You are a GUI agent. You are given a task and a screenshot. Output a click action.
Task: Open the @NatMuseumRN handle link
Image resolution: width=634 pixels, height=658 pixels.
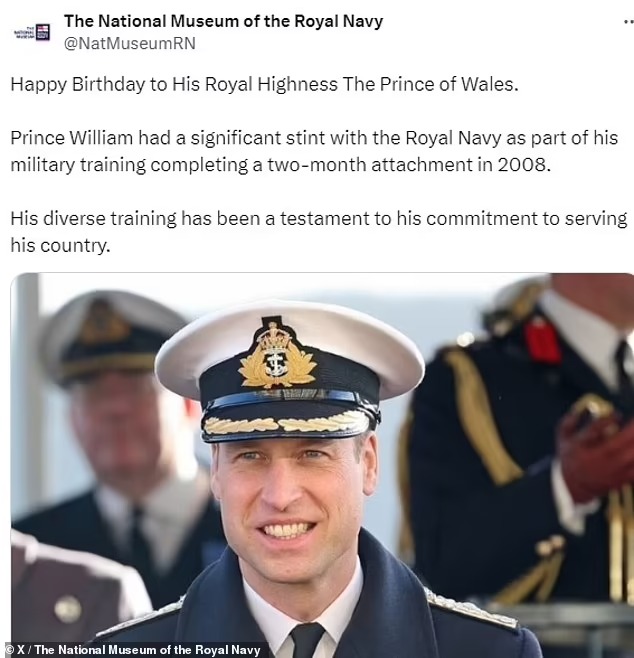pyautogui.click(x=130, y=44)
